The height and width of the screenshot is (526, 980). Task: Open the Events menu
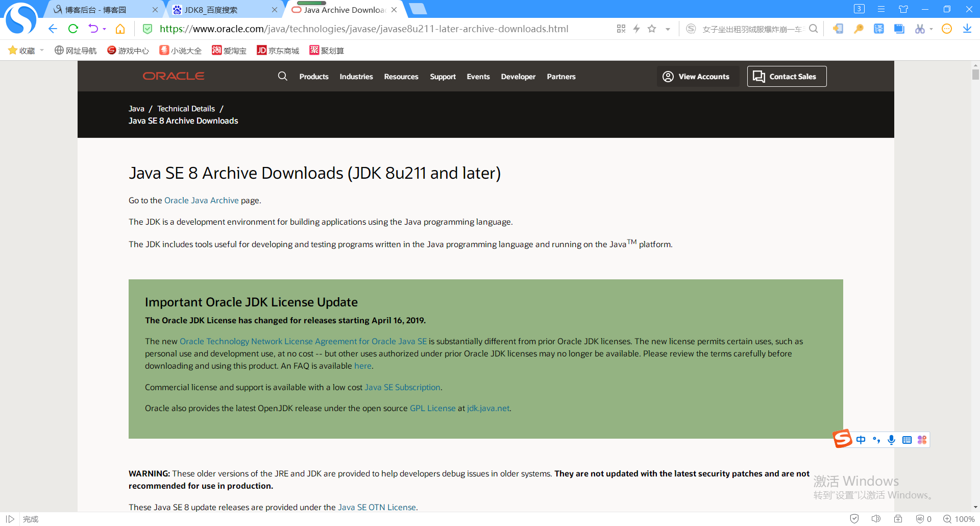(x=478, y=77)
